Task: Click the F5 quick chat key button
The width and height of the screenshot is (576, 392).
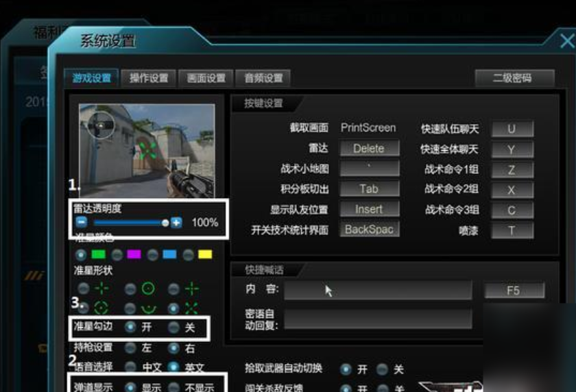Action: [x=514, y=291]
